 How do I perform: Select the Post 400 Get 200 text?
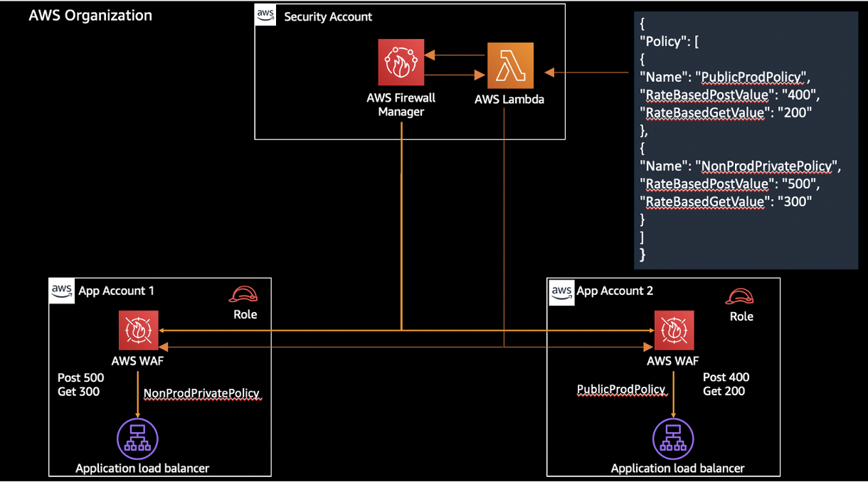726,384
